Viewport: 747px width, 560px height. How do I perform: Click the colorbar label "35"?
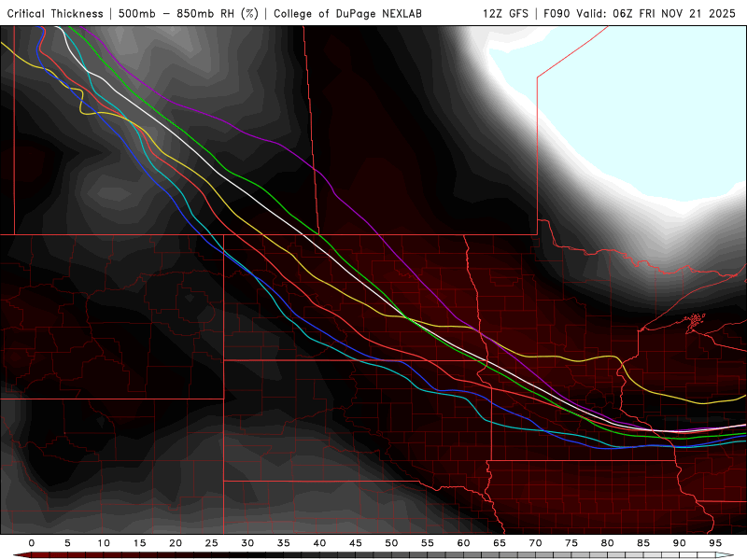tap(284, 543)
